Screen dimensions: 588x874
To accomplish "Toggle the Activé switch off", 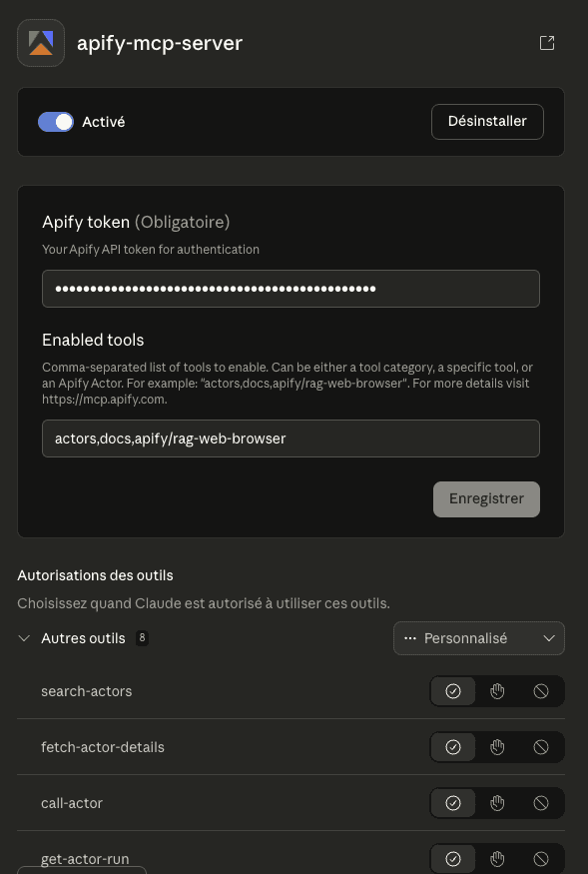I will (56, 122).
